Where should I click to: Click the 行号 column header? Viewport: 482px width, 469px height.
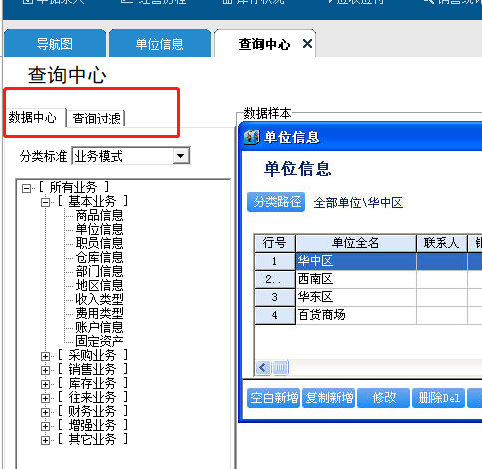[x=275, y=243]
